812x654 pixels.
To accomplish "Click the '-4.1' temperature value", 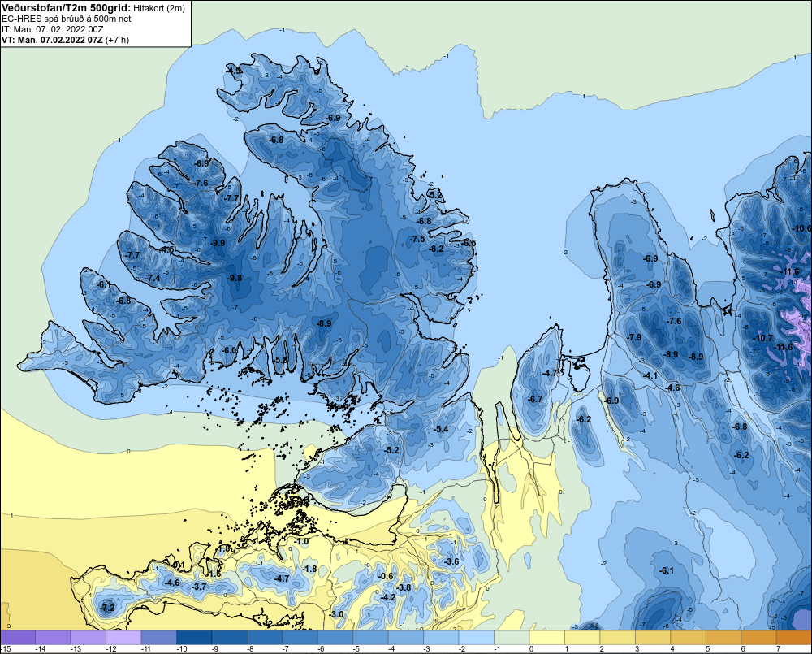I will click(650, 375).
